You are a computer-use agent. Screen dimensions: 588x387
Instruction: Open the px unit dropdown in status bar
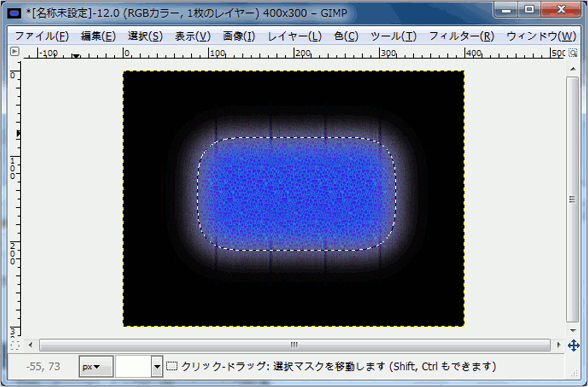[96, 367]
